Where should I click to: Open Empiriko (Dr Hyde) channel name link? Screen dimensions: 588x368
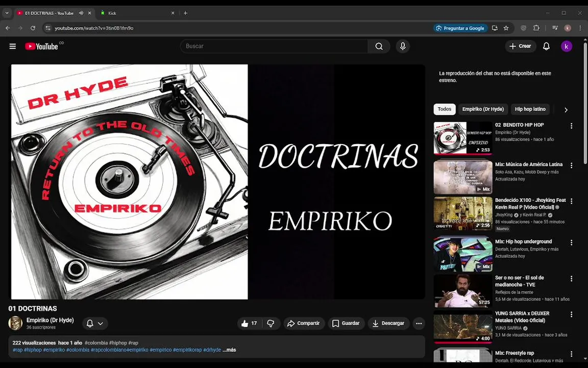[x=50, y=320]
